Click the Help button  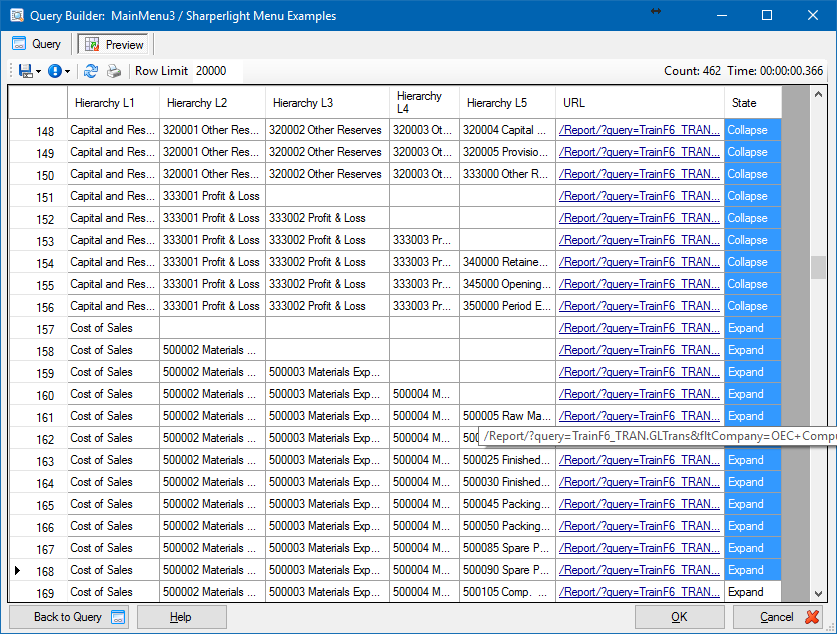coord(181,617)
